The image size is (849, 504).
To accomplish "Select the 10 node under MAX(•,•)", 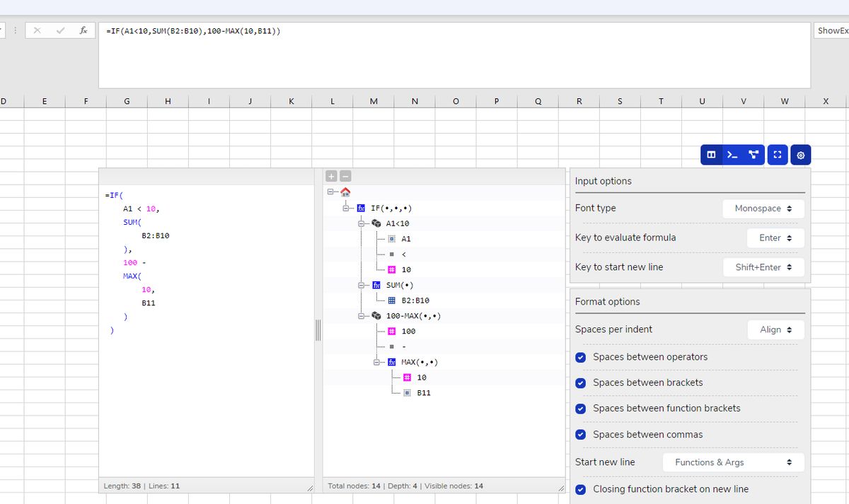I will [x=422, y=377].
